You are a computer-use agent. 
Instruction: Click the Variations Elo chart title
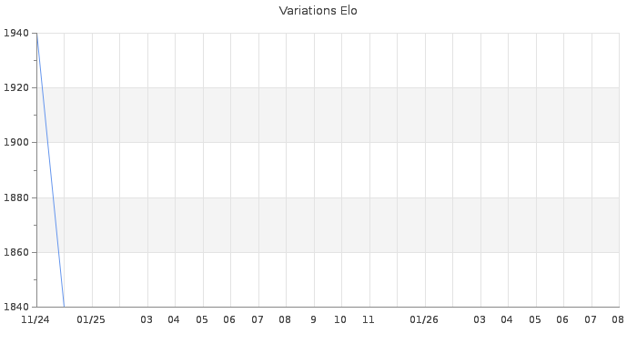pyautogui.click(x=318, y=11)
